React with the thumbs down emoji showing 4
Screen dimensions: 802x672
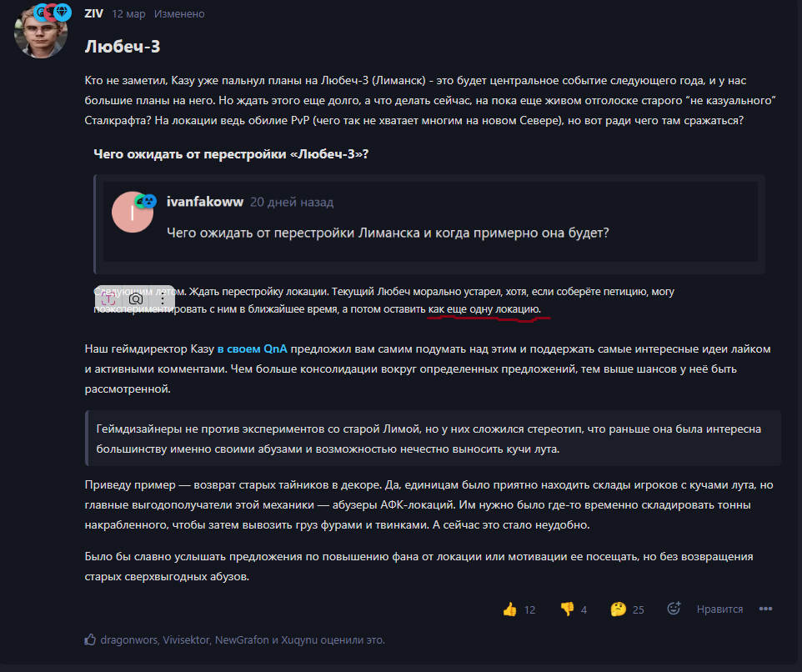(567, 609)
